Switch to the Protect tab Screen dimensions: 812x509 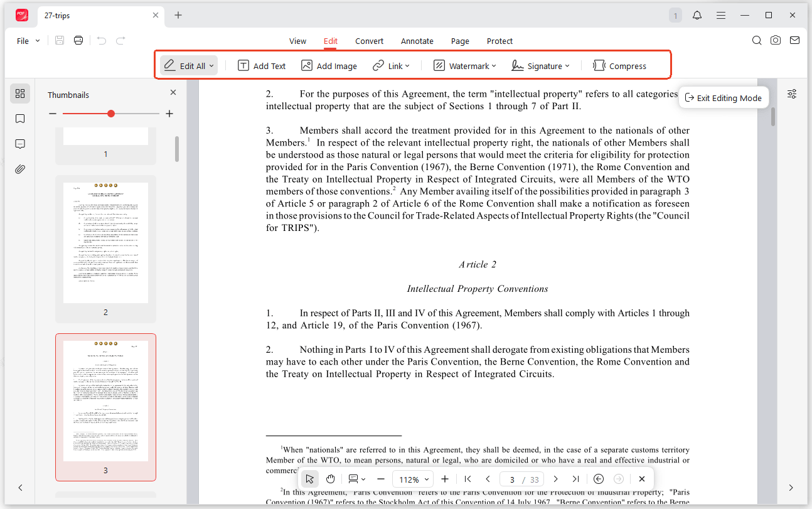[x=499, y=41]
